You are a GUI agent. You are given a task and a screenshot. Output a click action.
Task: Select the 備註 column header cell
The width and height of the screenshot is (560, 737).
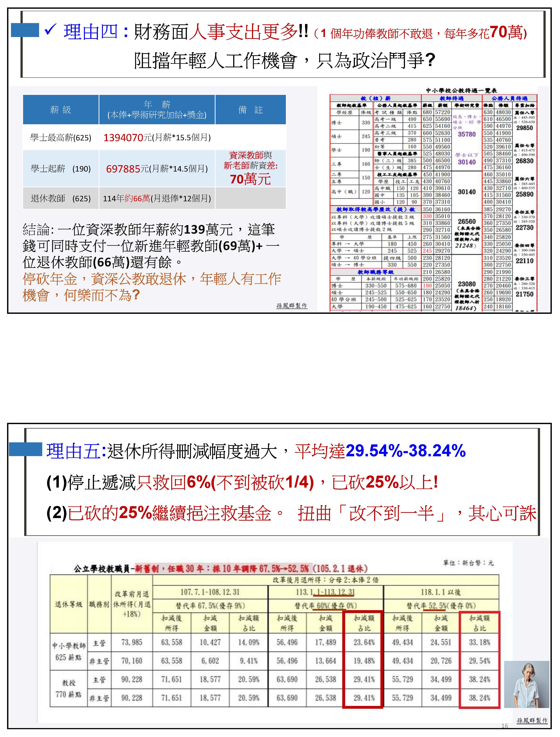point(250,110)
